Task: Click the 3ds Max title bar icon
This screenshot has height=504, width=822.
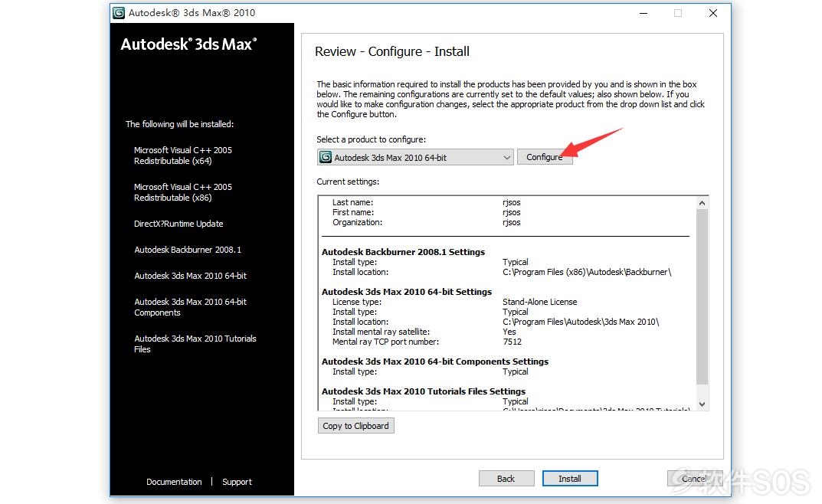Action: click(x=119, y=12)
